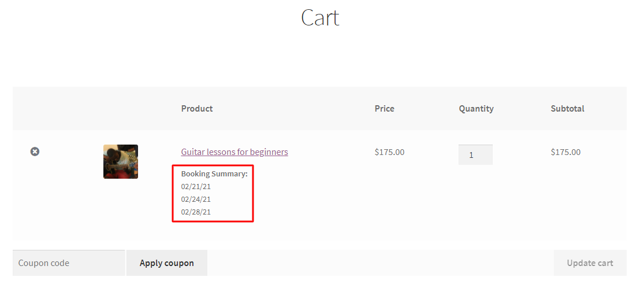644x288 pixels.
Task: Open Guitar lessons for beginners link
Action: [x=234, y=152]
